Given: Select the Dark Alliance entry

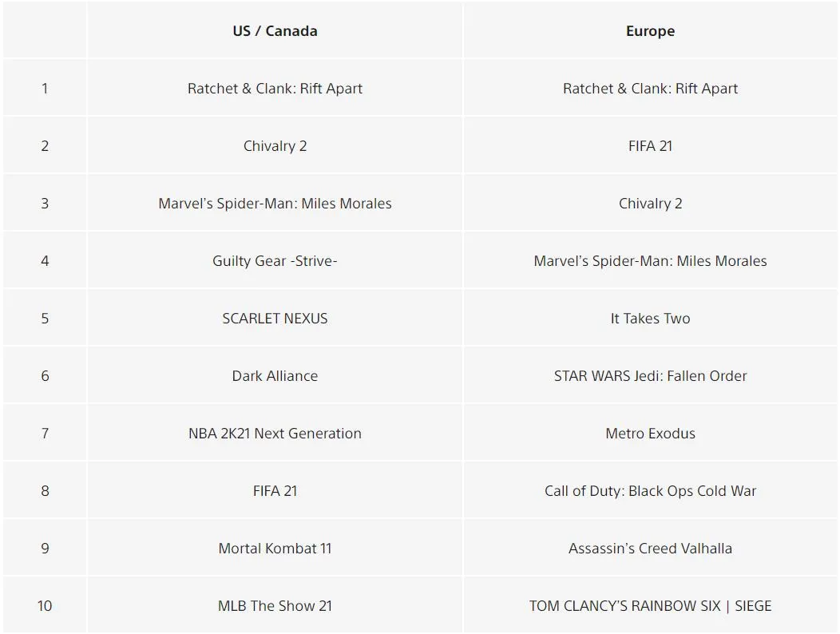Looking at the screenshot, I should click(275, 376).
